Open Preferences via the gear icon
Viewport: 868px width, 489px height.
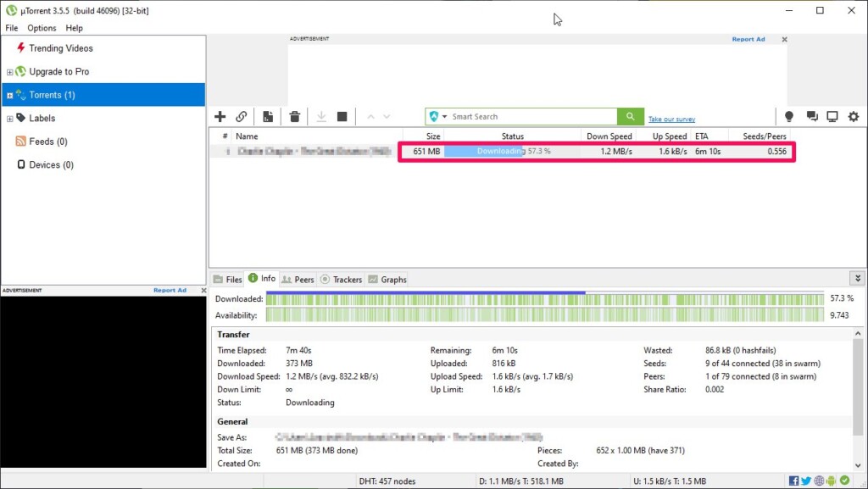[854, 116]
